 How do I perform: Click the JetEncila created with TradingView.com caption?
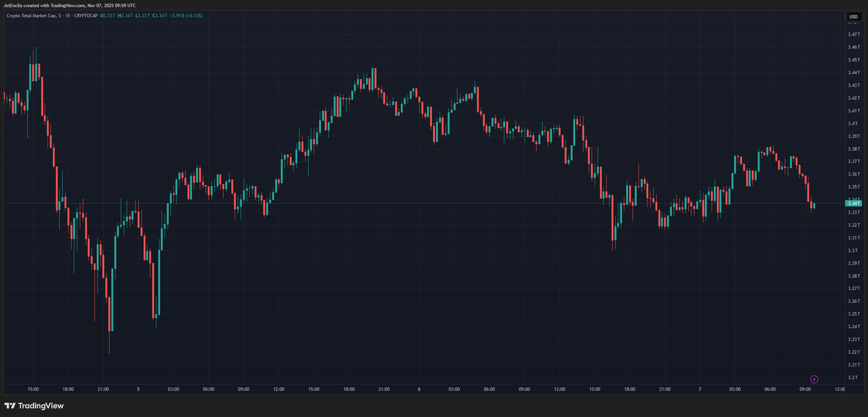pos(70,6)
